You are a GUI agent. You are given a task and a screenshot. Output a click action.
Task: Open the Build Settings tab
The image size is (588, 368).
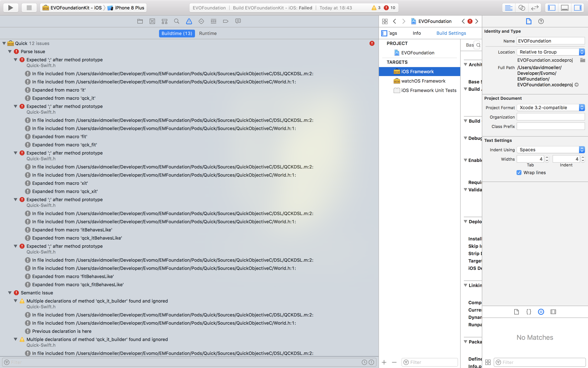(451, 33)
